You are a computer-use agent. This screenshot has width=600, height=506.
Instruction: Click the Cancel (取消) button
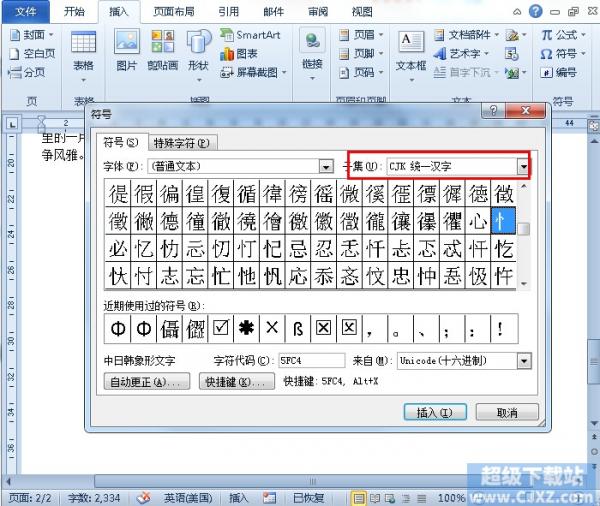(x=507, y=413)
